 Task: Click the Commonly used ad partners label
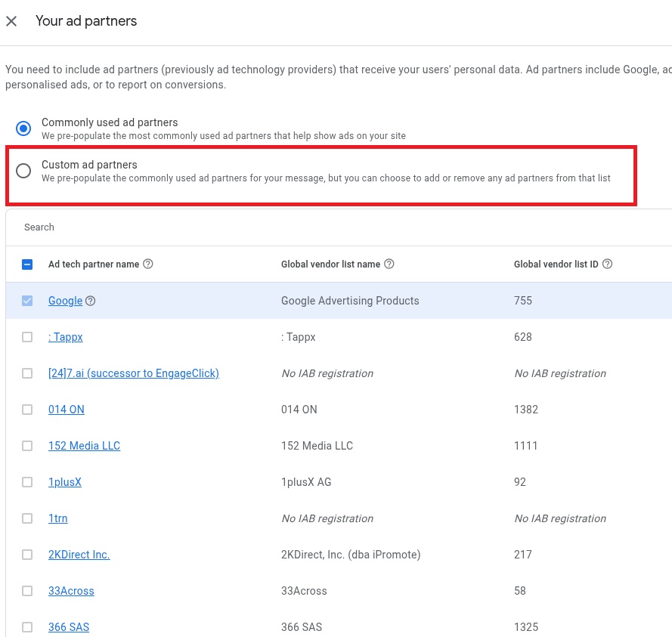(x=110, y=122)
